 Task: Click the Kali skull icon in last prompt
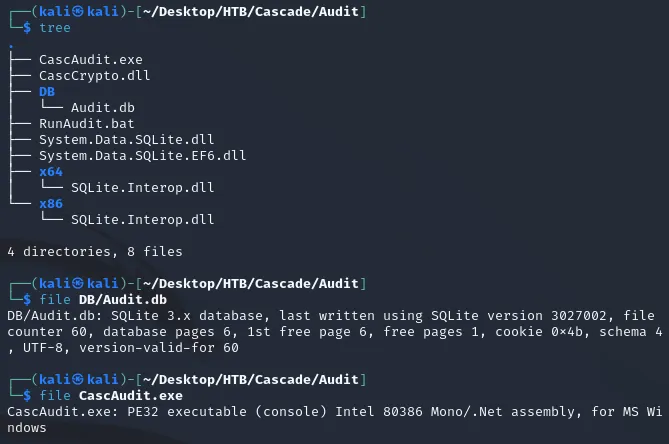click(x=78, y=379)
